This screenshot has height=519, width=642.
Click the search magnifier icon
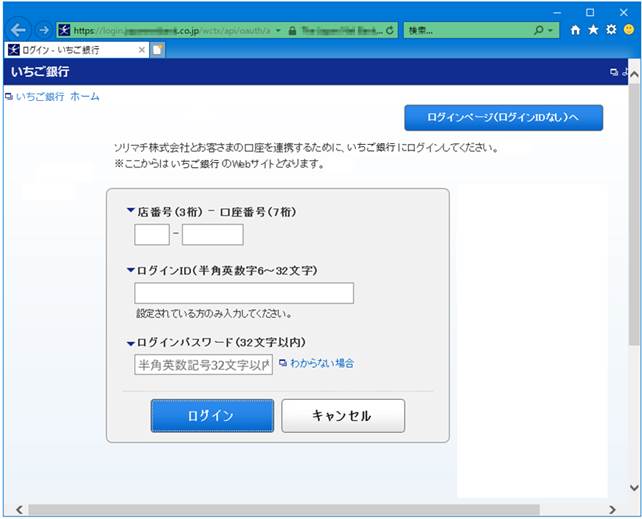tap(539, 30)
